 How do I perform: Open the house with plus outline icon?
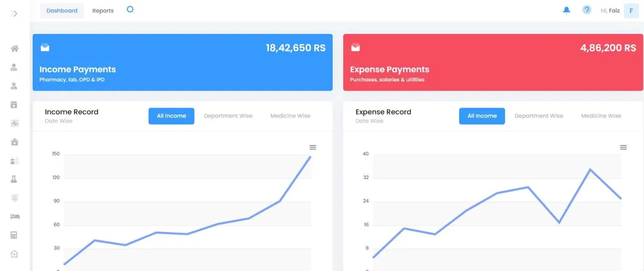click(x=14, y=254)
